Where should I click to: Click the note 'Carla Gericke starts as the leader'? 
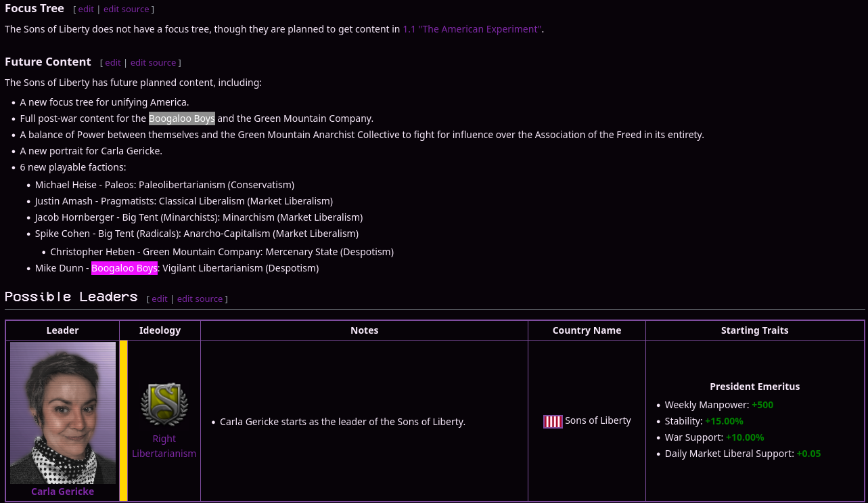coord(343,422)
